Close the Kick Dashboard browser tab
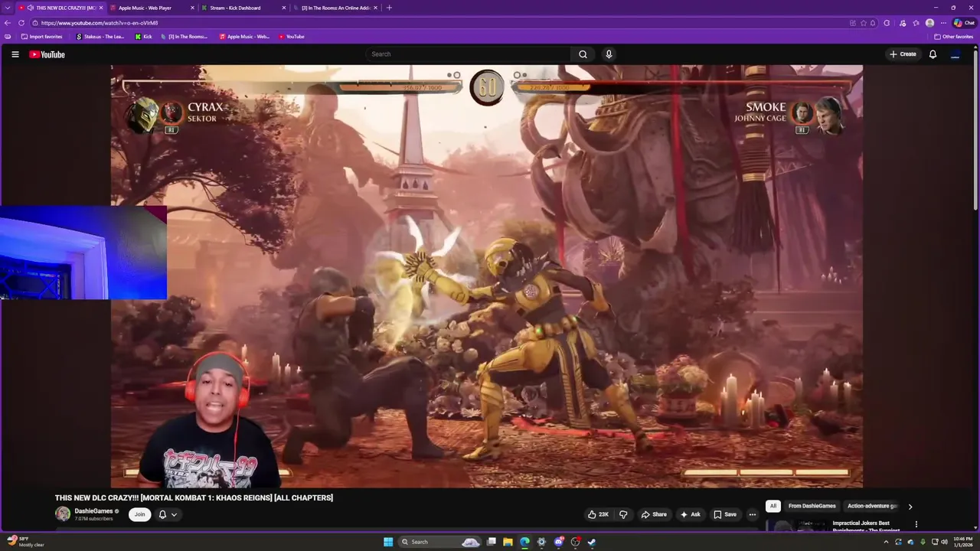The image size is (980, 551). pyautogui.click(x=284, y=8)
